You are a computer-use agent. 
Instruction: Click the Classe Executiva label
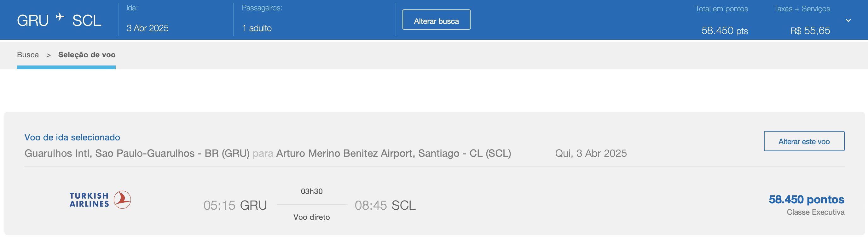(815, 212)
